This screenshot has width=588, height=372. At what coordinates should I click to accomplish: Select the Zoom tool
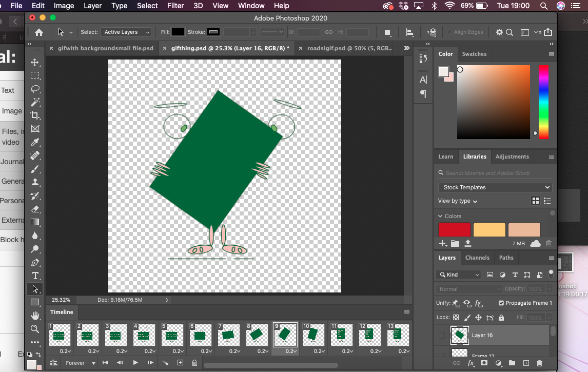click(35, 329)
